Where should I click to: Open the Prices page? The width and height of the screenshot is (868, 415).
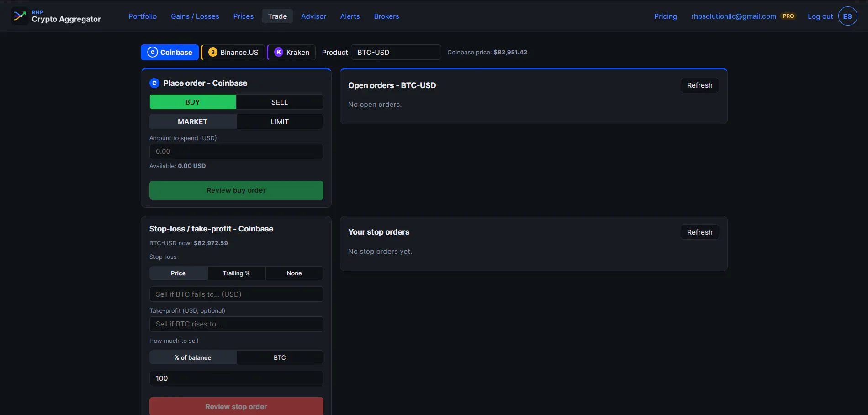[243, 16]
